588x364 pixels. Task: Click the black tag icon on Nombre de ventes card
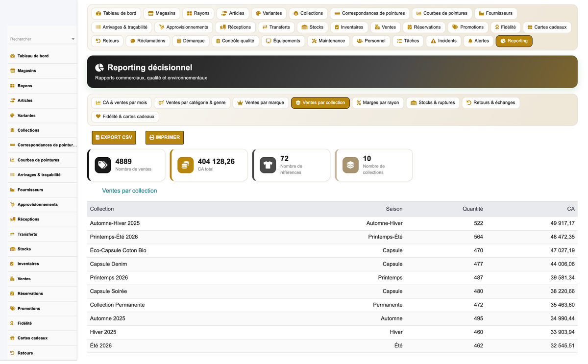pos(103,165)
